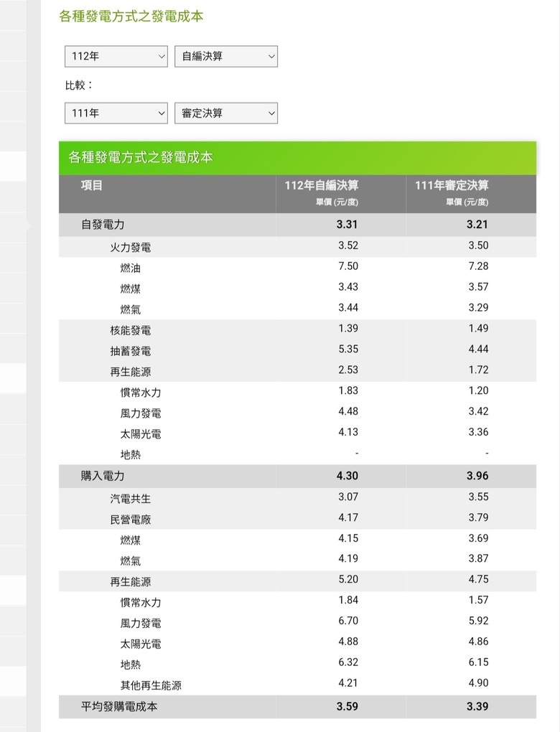
Task: Click the 4.21 value for 其他再生能源
Action: click(x=348, y=683)
